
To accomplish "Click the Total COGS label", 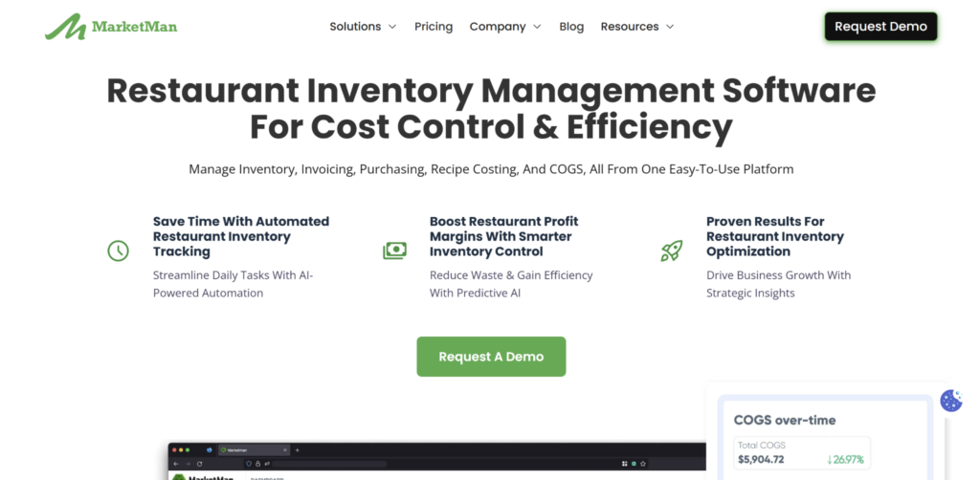I will [x=761, y=445].
